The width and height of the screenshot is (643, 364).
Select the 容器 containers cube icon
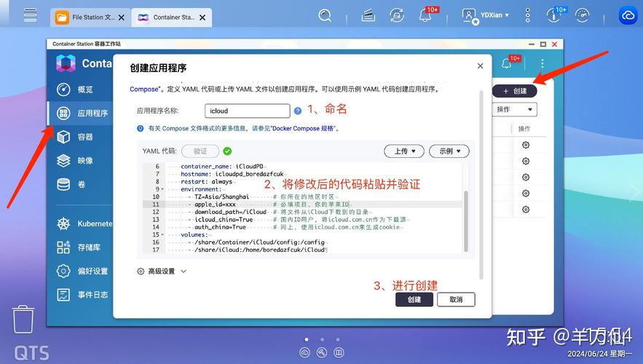[64, 137]
